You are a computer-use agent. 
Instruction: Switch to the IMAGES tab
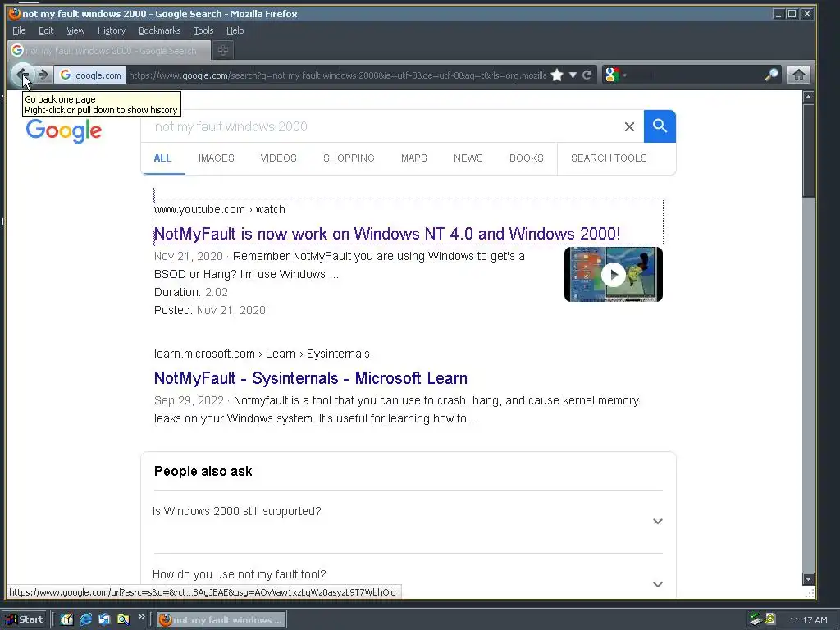click(x=217, y=158)
